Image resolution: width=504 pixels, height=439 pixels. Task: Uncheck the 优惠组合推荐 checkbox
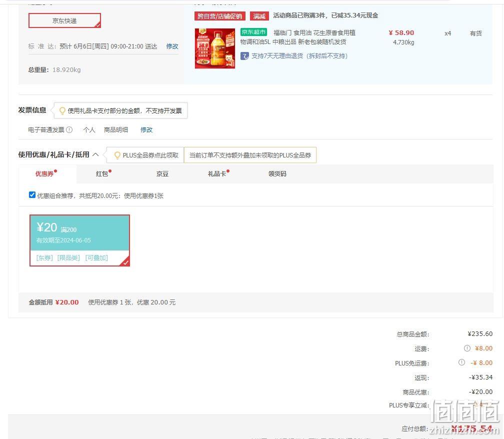click(32, 195)
